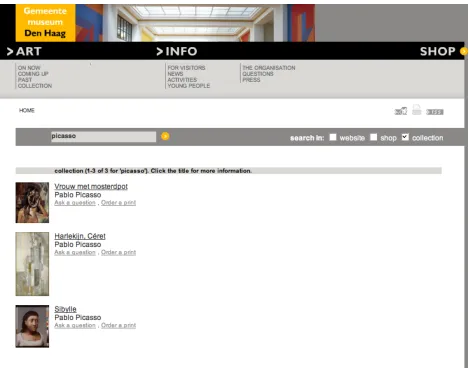Ask a question about Sibylle
Screen dimensions: 469x368
coord(75,325)
